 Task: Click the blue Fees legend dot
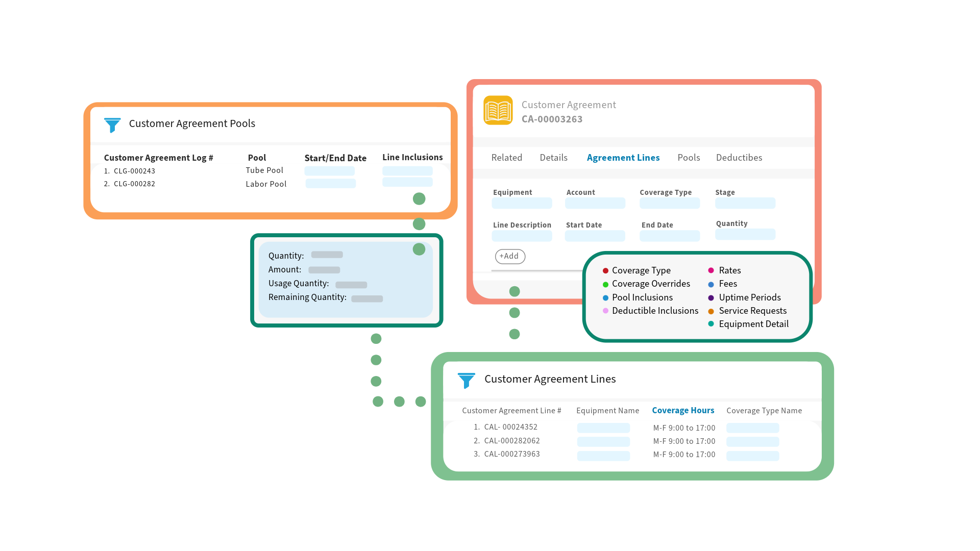pyautogui.click(x=711, y=284)
